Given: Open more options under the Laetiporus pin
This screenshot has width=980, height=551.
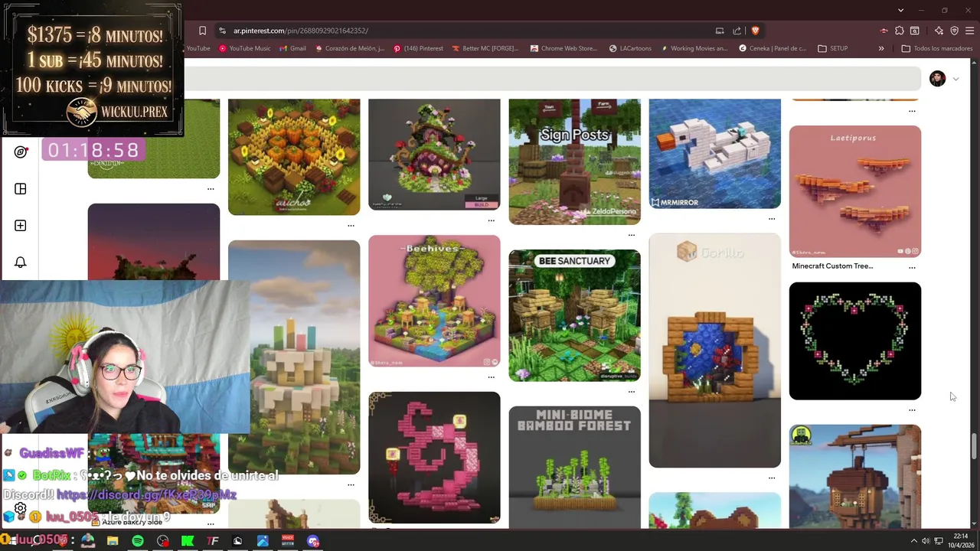Looking at the screenshot, I should [x=912, y=267].
